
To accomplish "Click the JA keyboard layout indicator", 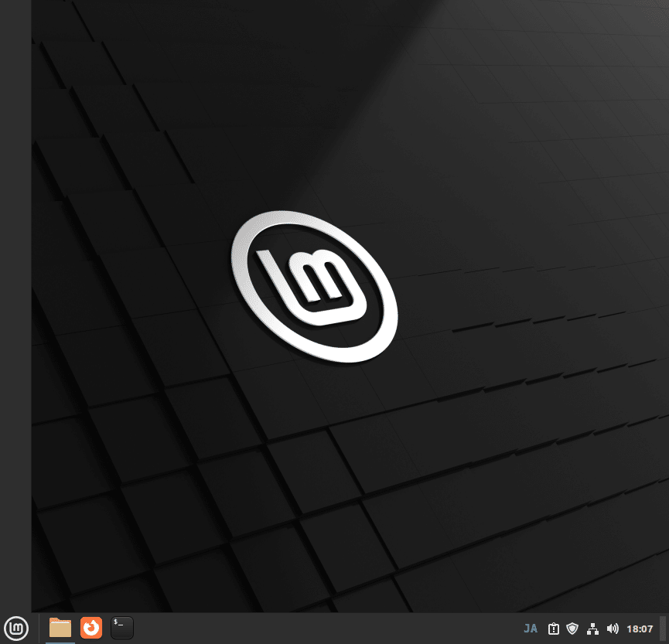I will click(531, 629).
